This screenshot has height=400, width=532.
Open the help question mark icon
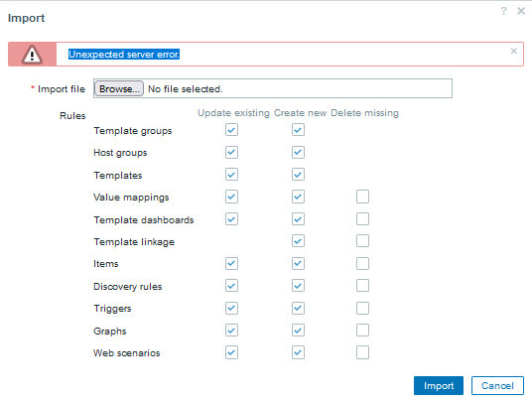[503, 11]
